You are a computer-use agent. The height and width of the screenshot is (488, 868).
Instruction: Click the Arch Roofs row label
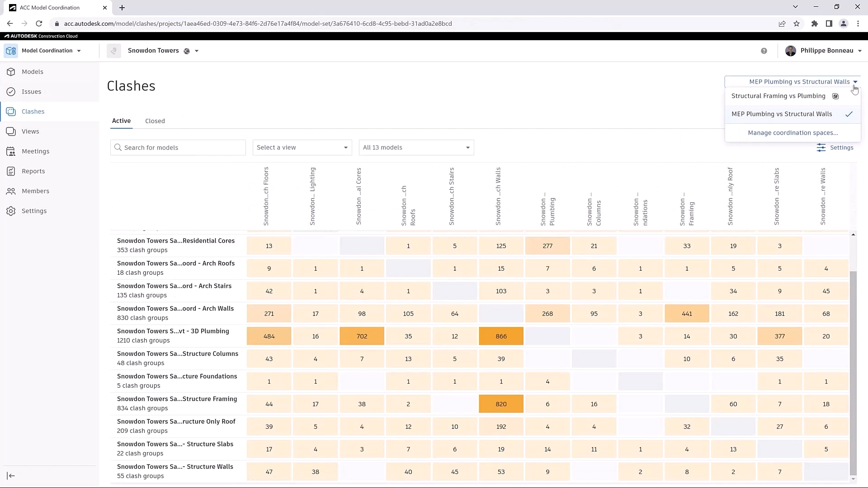coord(175,263)
